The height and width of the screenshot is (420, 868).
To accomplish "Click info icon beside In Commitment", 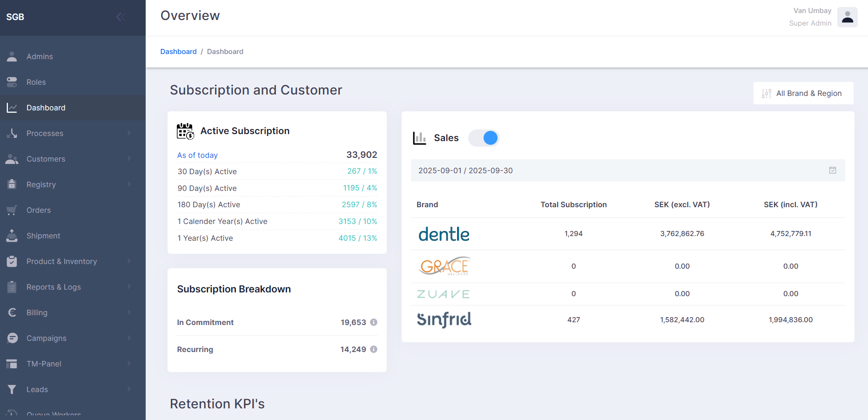I will pos(374,322).
